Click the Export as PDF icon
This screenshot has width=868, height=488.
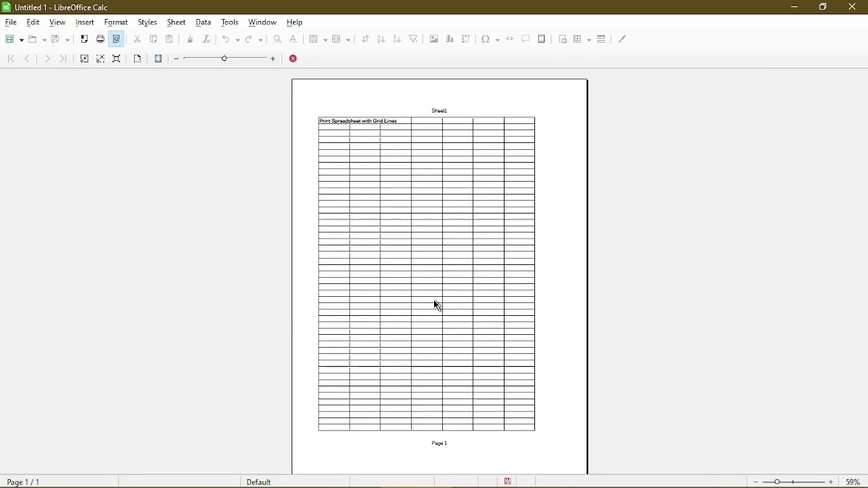coord(84,39)
